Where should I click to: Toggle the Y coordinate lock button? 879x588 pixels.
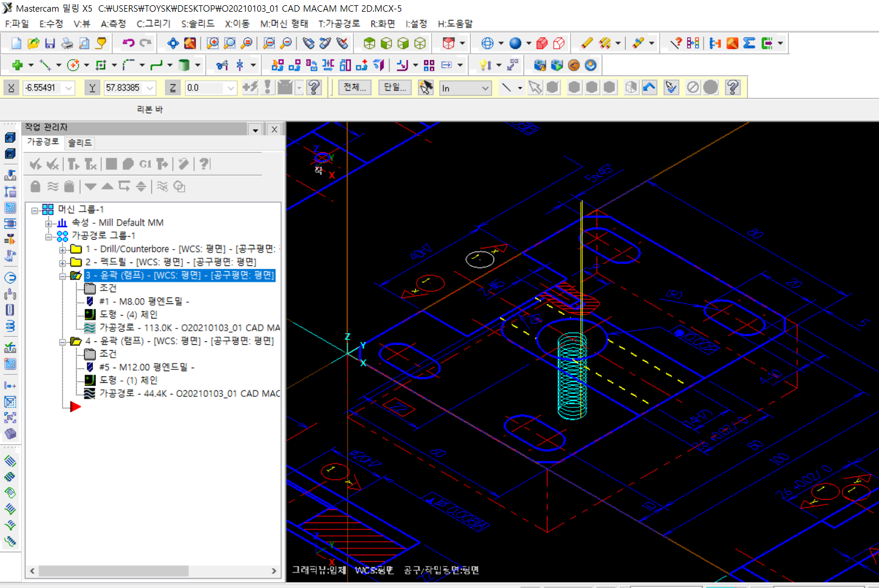[x=92, y=88]
